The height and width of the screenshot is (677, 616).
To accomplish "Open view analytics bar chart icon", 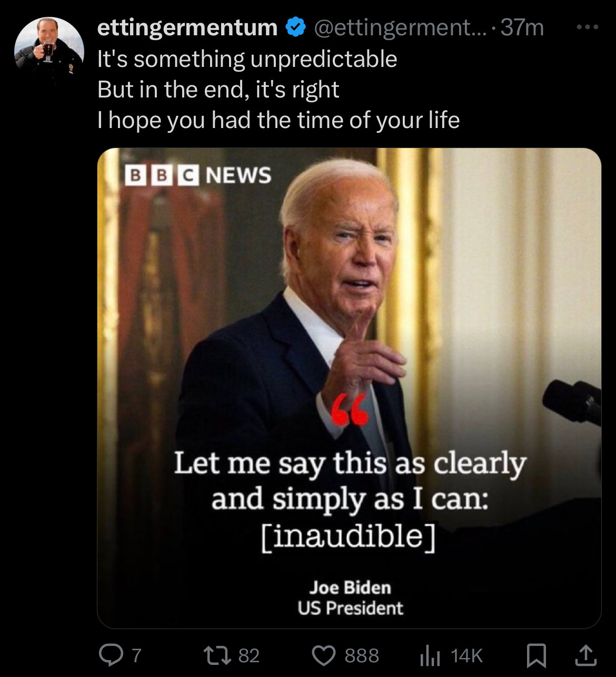I will click(x=430, y=655).
